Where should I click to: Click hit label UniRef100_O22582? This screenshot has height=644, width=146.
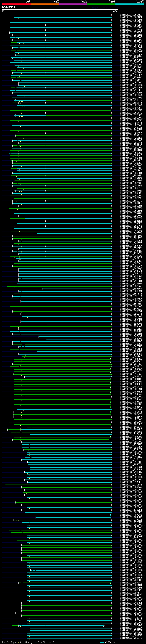pyautogui.click(x=131, y=140)
